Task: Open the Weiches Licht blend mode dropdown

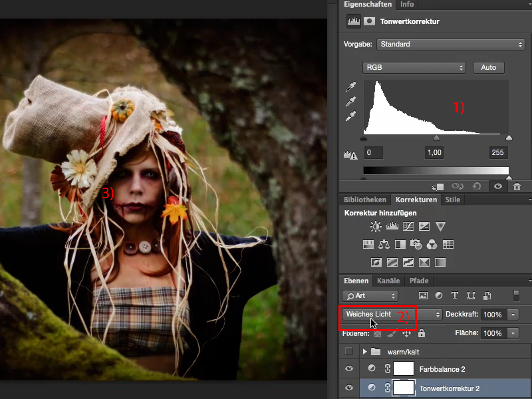Action: [392, 315]
